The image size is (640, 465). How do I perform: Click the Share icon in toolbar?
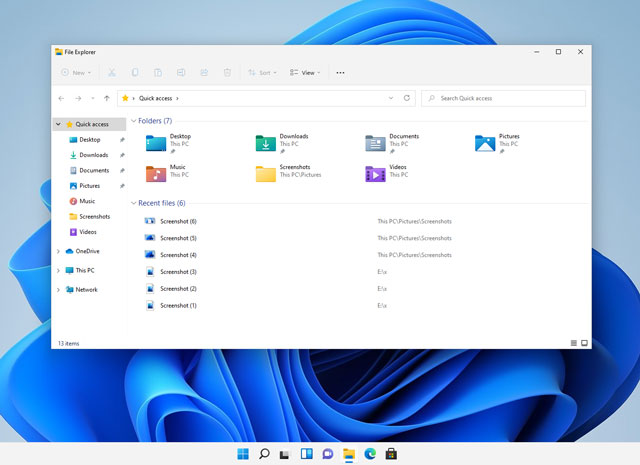204,73
